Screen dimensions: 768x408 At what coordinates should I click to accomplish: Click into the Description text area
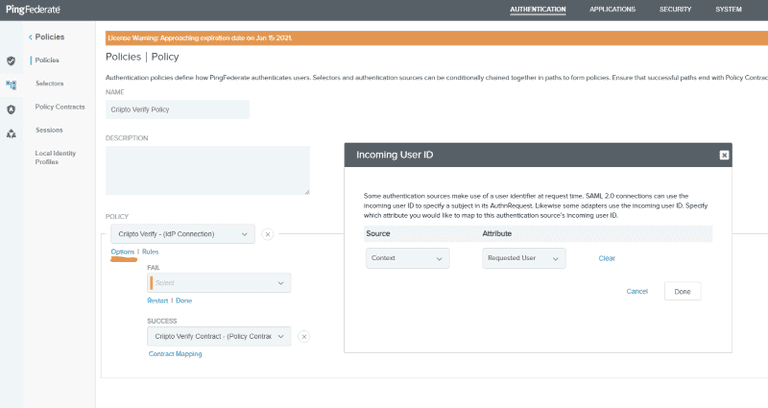point(207,170)
